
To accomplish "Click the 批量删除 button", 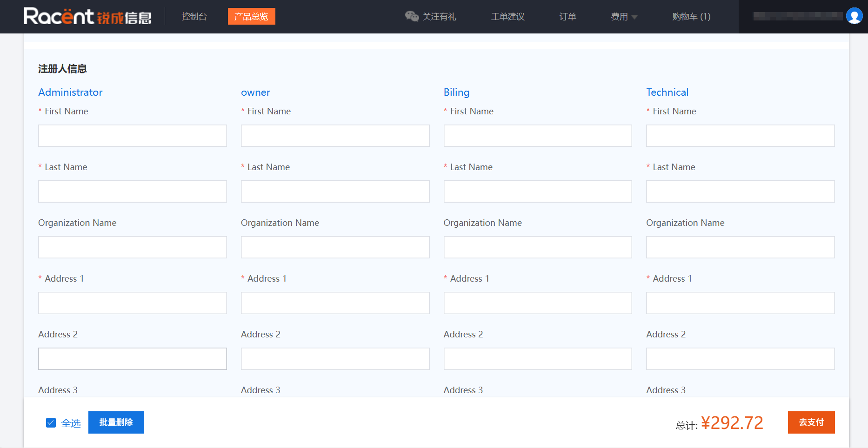I will tap(116, 422).
